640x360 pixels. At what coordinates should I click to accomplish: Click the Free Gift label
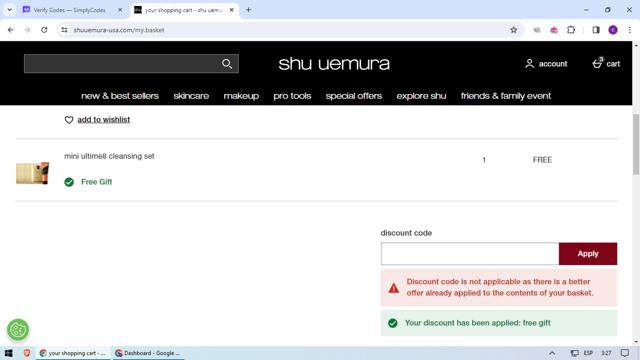click(x=96, y=182)
